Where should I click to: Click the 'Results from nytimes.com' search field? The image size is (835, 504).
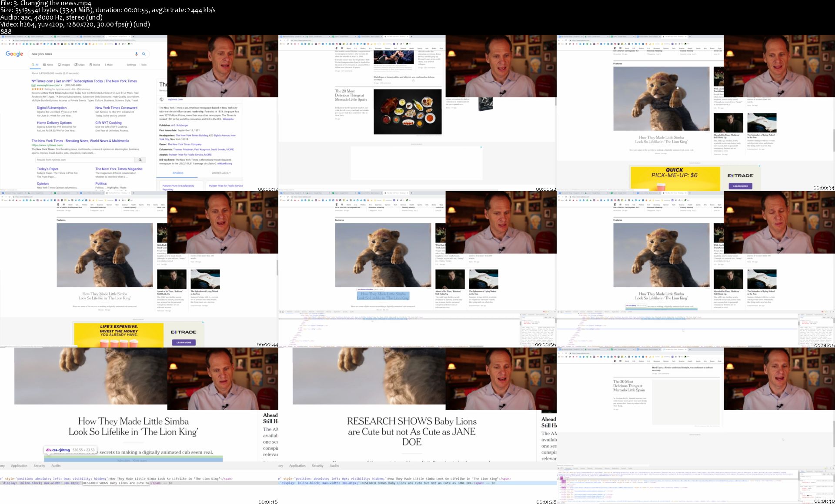coord(86,160)
